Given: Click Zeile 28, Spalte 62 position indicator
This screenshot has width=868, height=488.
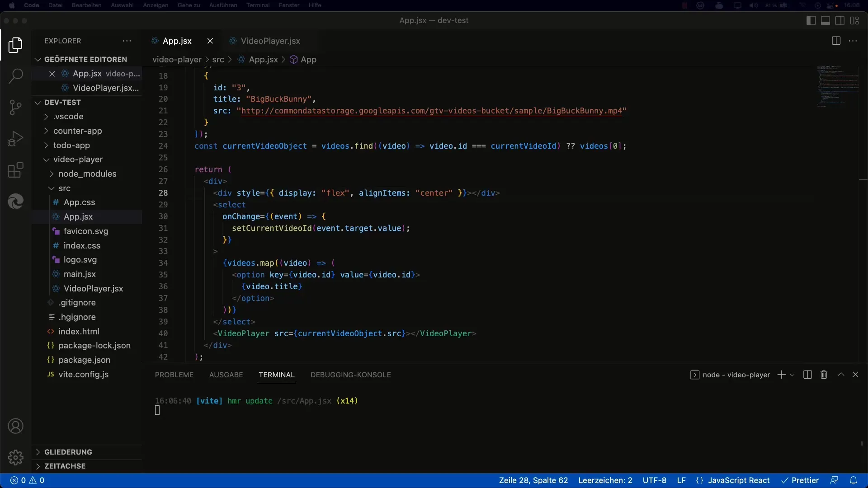Looking at the screenshot, I should 533,480.
